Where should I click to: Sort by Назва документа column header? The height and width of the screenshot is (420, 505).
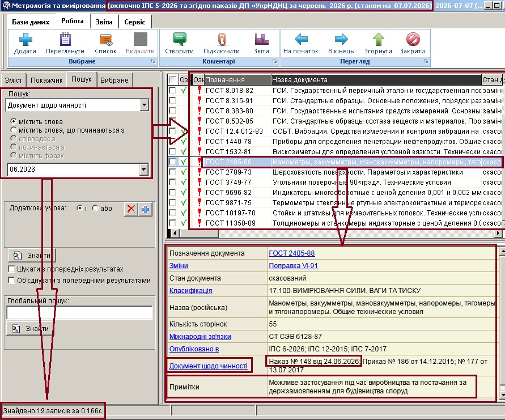pyautogui.click(x=376, y=79)
